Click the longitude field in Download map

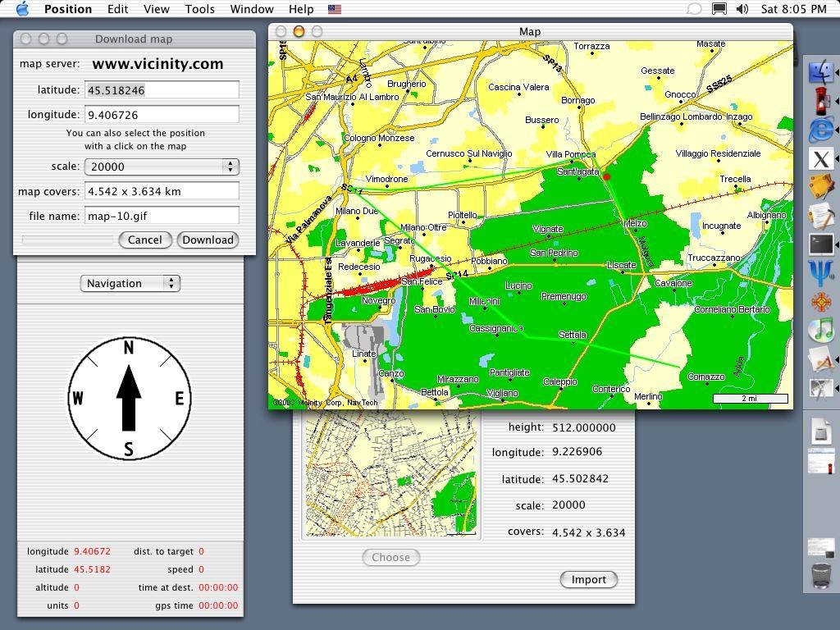[162, 115]
